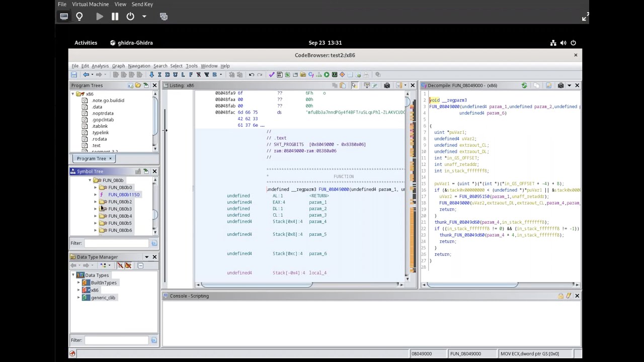644x362 pixels.
Task: Open the Search menu
Action: [160, 66]
